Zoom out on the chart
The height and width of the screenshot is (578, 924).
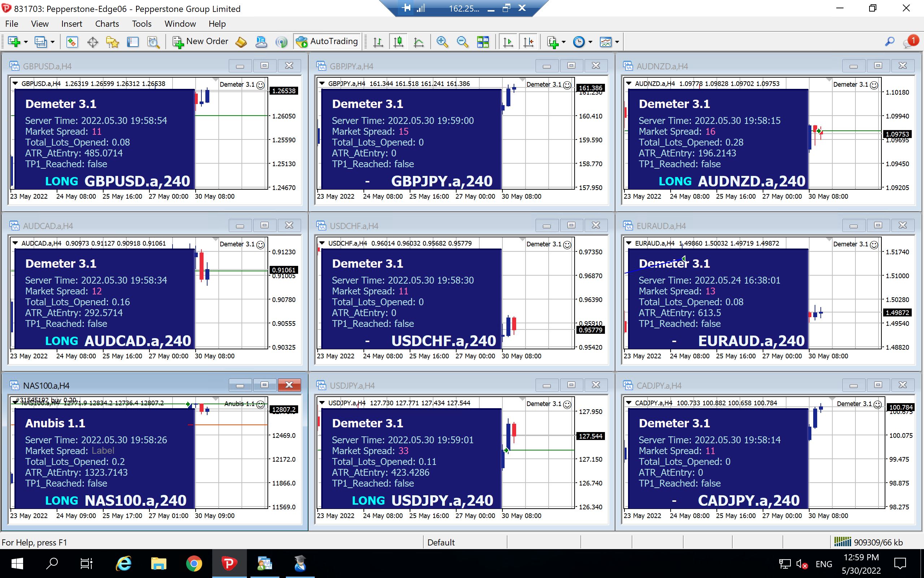click(462, 42)
